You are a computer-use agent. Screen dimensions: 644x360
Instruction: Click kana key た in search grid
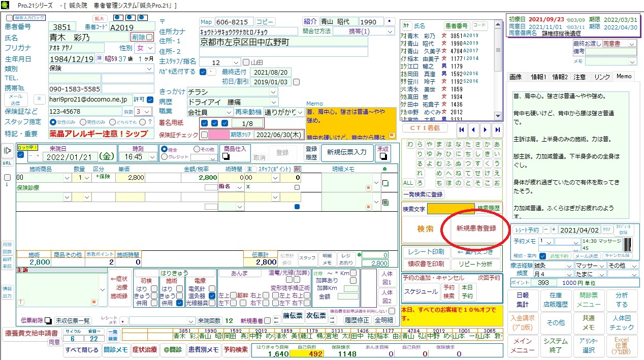[x=468, y=144]
